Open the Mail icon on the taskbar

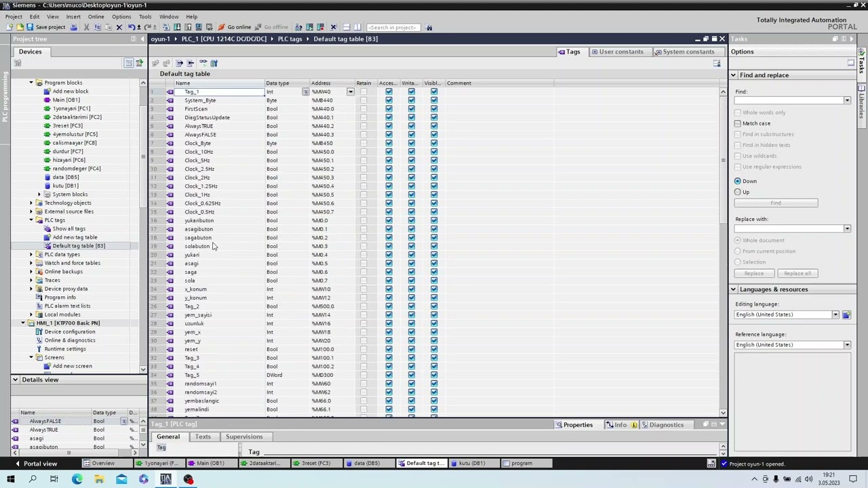tap(121, 480)
